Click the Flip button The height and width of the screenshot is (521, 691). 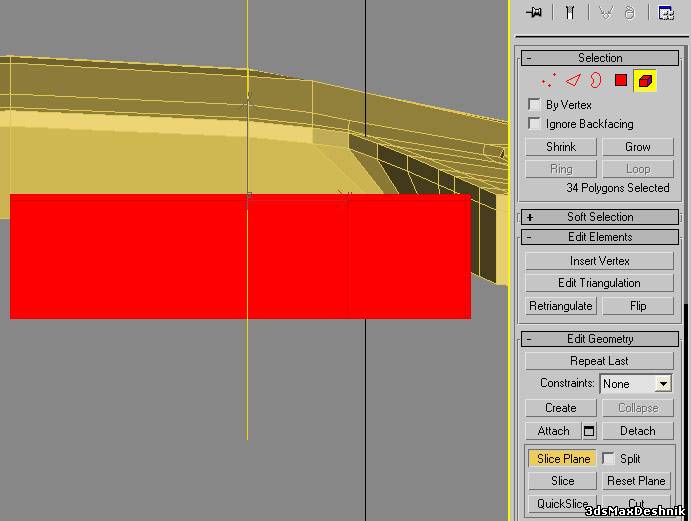638,306
